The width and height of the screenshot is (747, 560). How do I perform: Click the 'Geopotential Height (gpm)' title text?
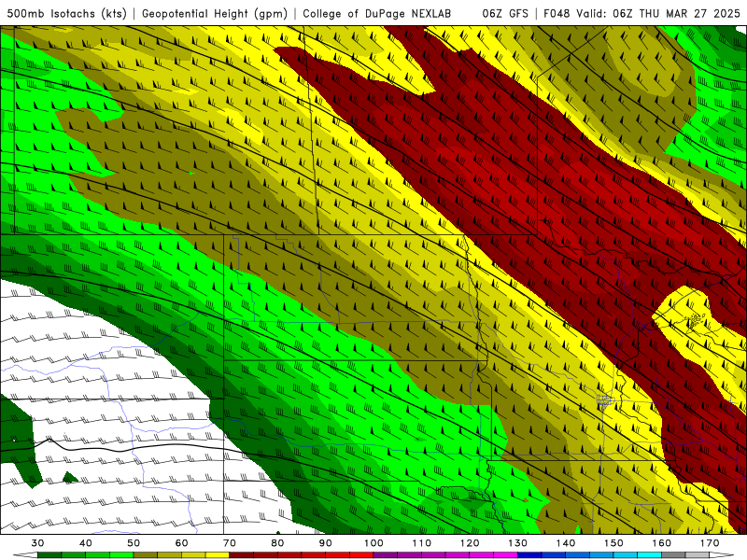point(215,13)
